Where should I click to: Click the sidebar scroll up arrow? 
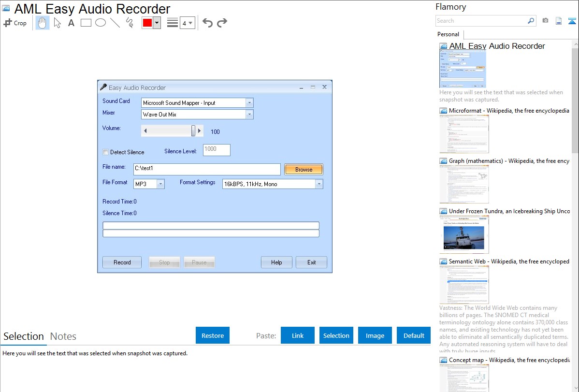click(576, 44)
